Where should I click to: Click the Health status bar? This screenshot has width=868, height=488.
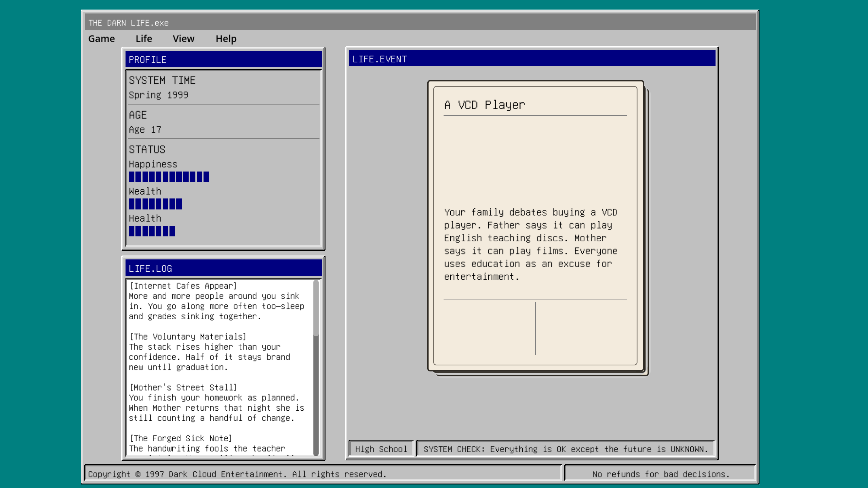(x=152, y=231)
